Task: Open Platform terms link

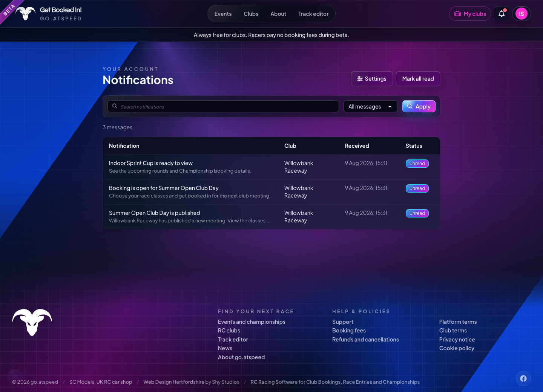Action: 458,322
